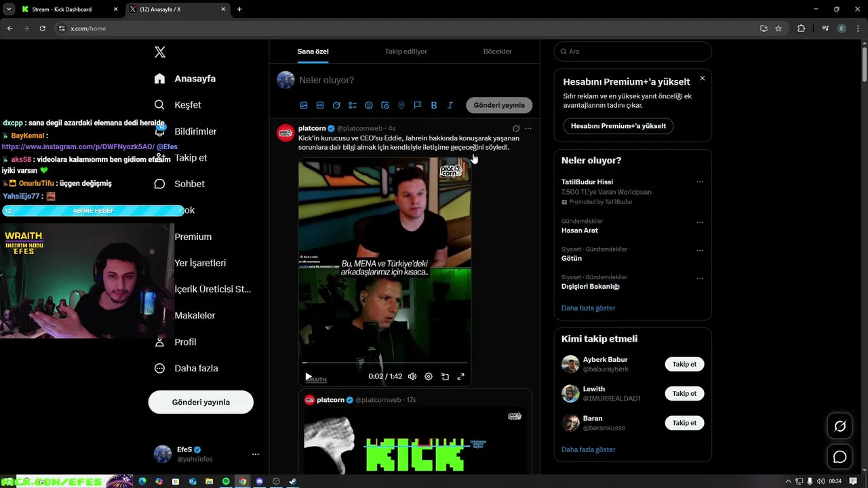Toggle bold formatting in composer
The image size is (868, 488).
click(x=434, y=105)
